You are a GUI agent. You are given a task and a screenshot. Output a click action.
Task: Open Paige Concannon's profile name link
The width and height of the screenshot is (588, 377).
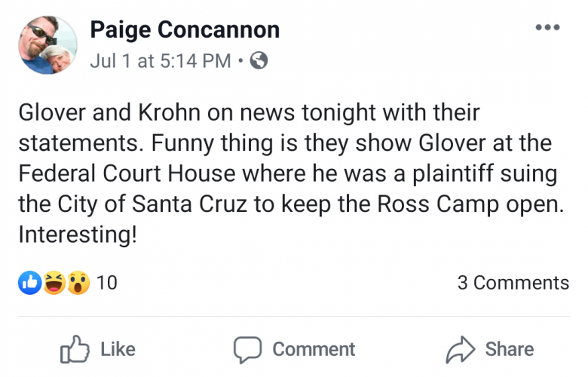point(185,30)
